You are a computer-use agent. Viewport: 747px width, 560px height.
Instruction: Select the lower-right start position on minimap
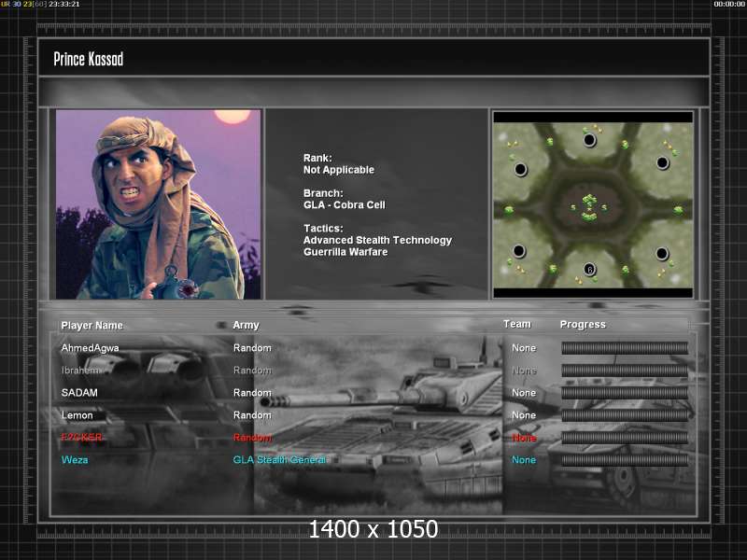click(x=662, y=253)
